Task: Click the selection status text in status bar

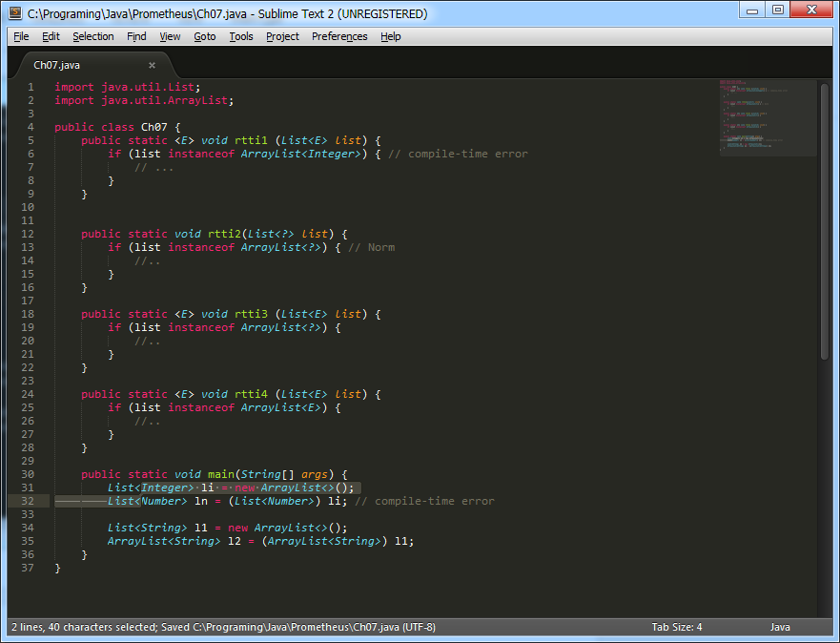Action: (223, 627)
